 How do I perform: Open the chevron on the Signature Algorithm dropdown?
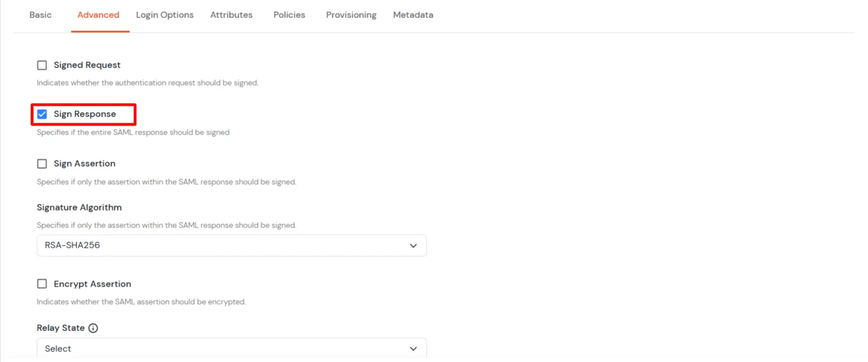413,245
